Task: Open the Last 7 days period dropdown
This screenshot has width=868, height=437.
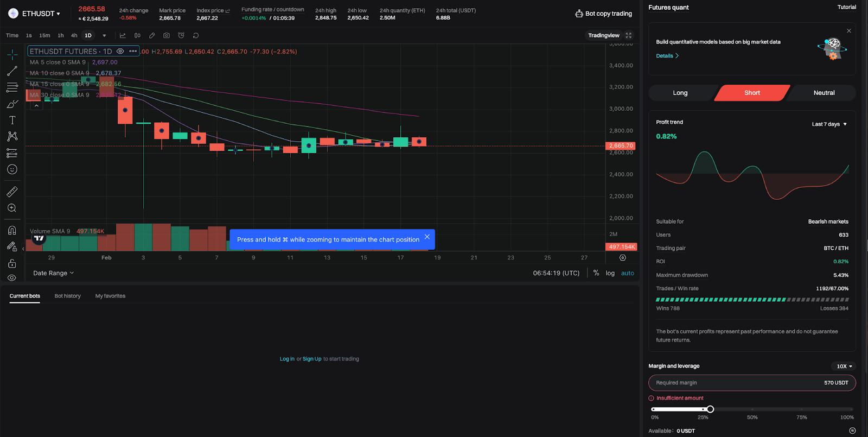Action: (x=829, y=124)
